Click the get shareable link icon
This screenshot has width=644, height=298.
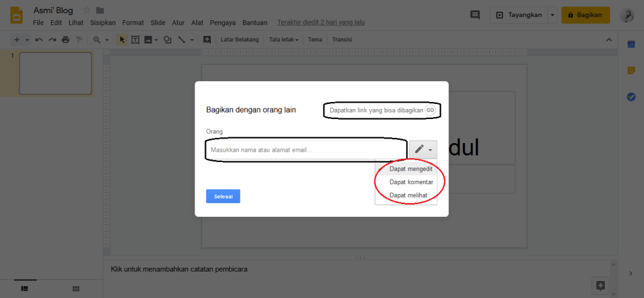pos(431,110)
